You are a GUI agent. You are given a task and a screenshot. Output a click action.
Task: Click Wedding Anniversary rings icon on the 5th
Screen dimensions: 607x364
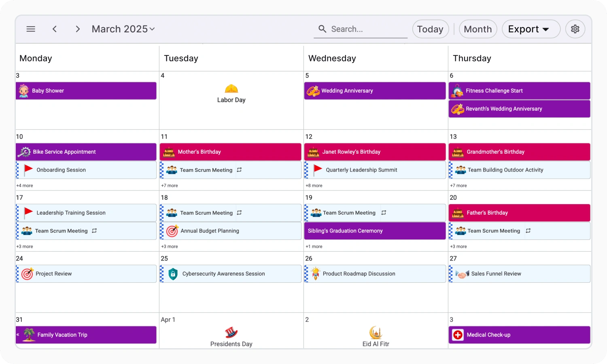(313, 91)
